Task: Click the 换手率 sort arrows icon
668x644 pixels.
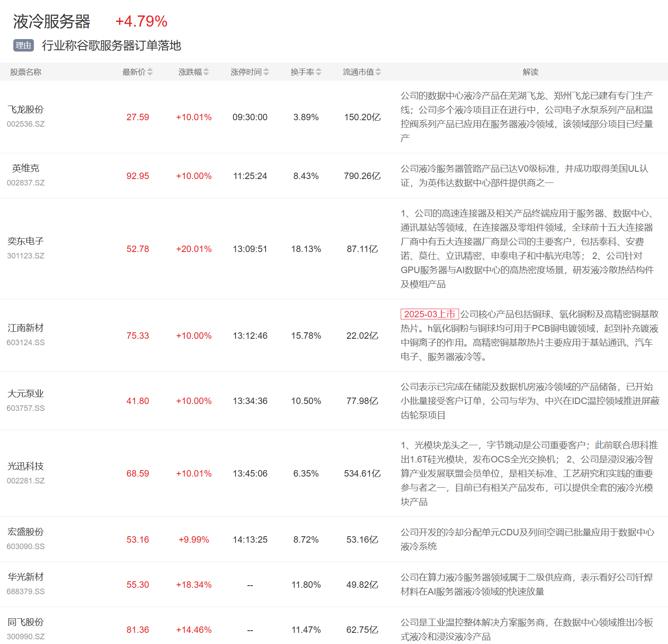Action: point(318,72)
